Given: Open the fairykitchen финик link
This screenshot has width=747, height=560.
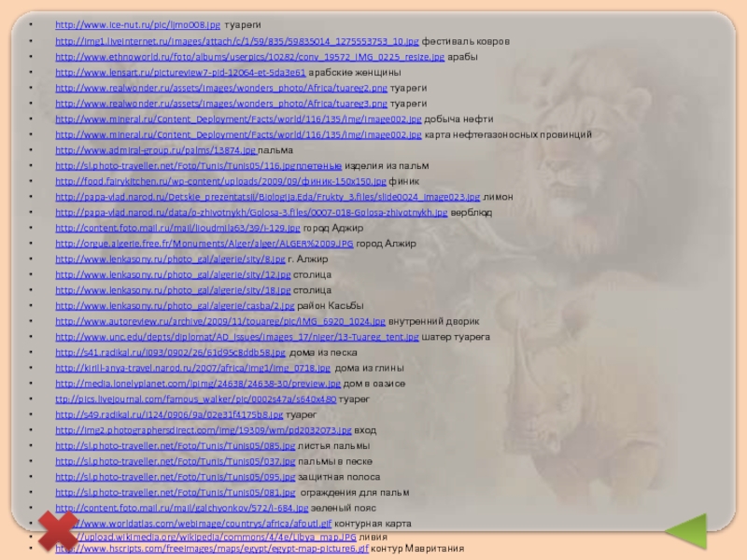Looking at the screenshot, I should pos(220,181).
